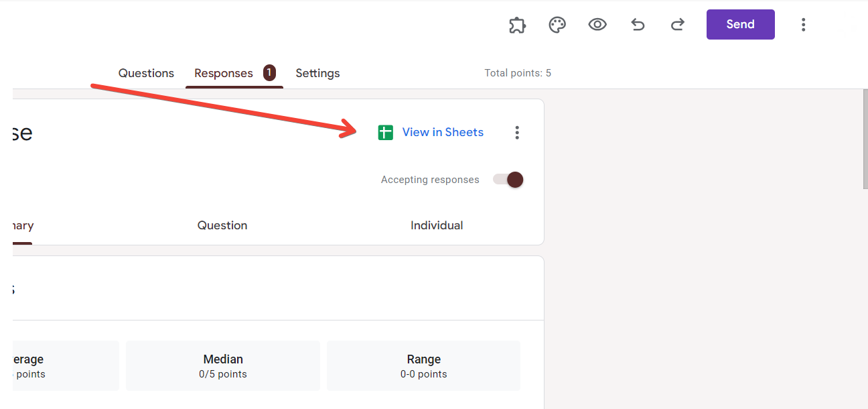Switch to the Responses tab
Image resolution: width=868 pixels, height=409 pixels.
[224, 73]
